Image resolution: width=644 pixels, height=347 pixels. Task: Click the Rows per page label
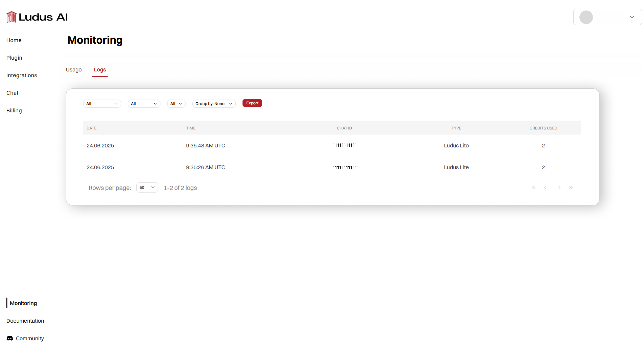click(x=110, y=188)
